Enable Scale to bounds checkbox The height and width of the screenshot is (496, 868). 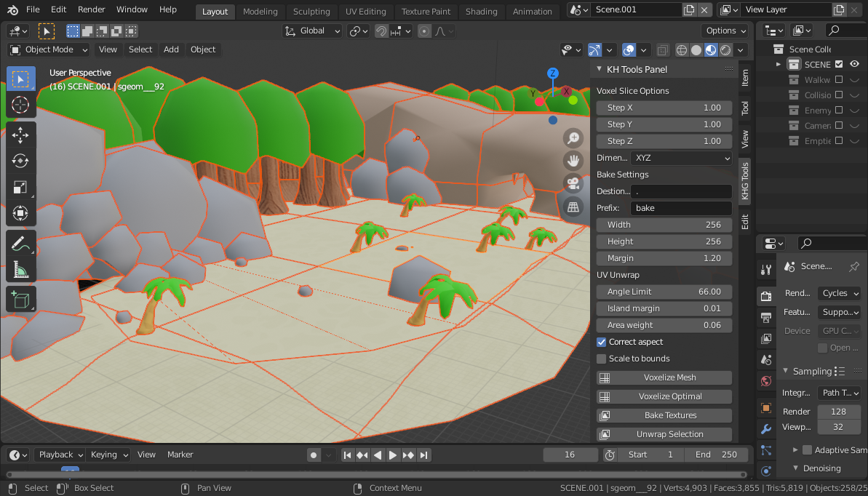tap(601, 359)
